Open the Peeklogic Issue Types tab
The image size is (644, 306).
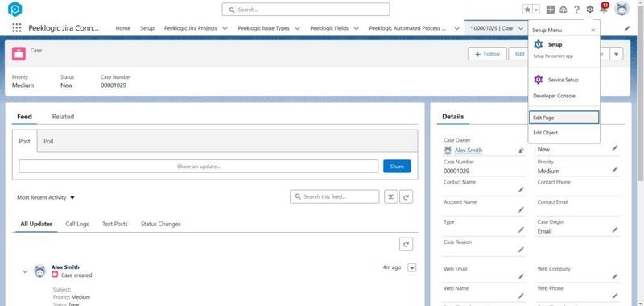pos(264,28)
